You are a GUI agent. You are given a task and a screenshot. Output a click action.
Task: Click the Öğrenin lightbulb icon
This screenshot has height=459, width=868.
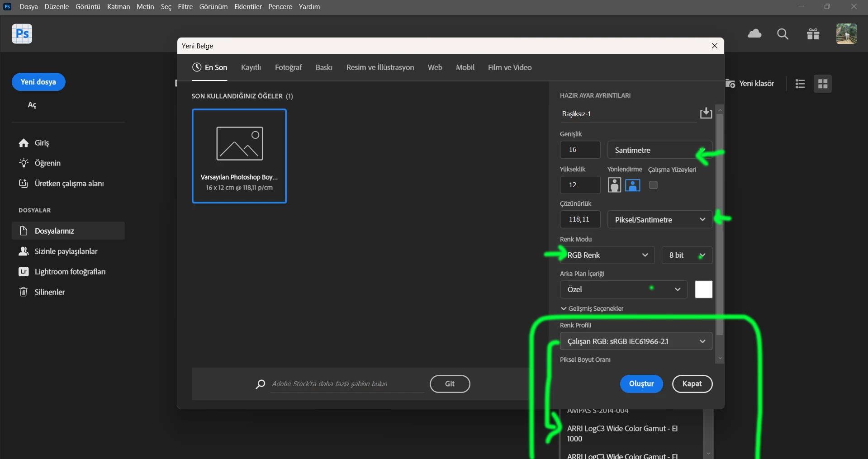pyautogui.click(x=24, y=163)
